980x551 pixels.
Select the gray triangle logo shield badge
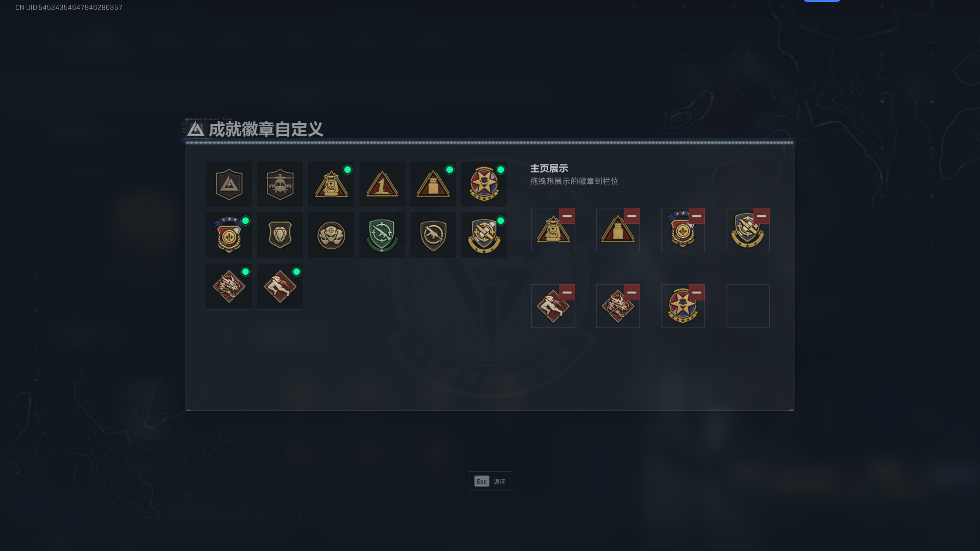229,184
